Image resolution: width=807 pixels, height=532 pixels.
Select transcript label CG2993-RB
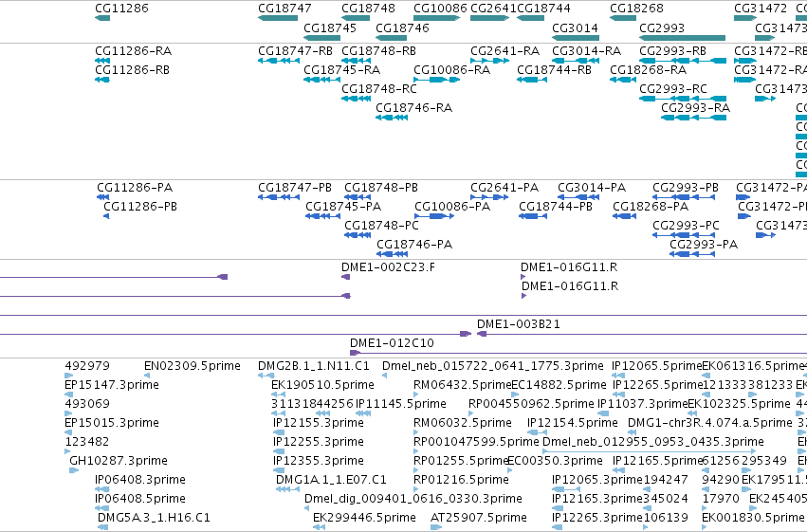672,51
